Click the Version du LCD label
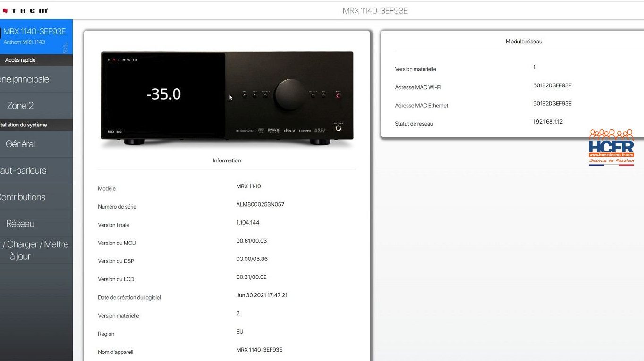Viewport: 644px width, 361px height. (116, 279)
